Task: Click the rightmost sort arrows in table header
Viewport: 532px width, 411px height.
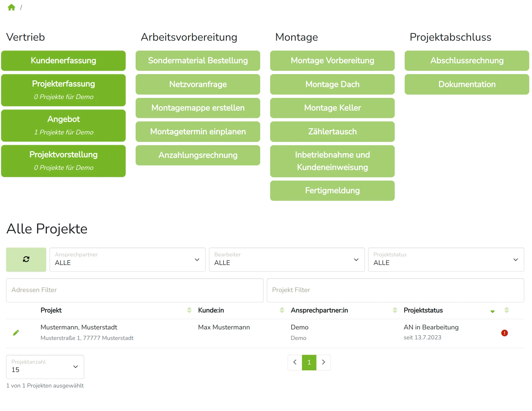Action: pos(507,310)
